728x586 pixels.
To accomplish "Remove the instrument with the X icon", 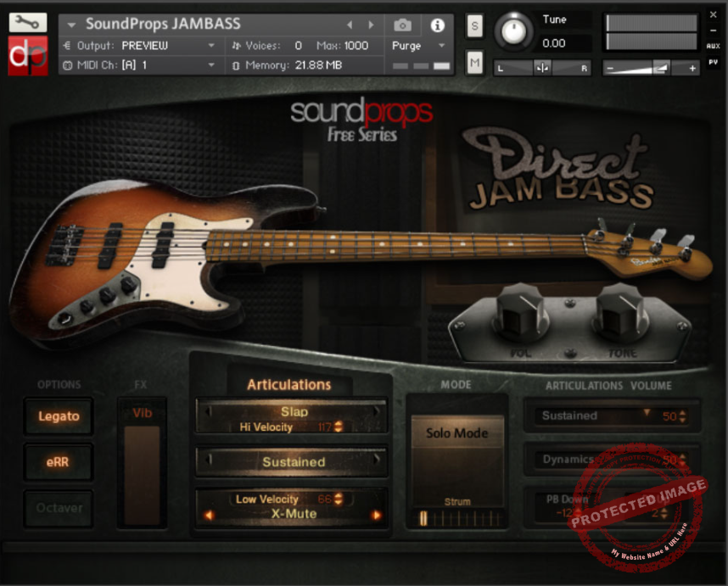I will tap(713, 15).
